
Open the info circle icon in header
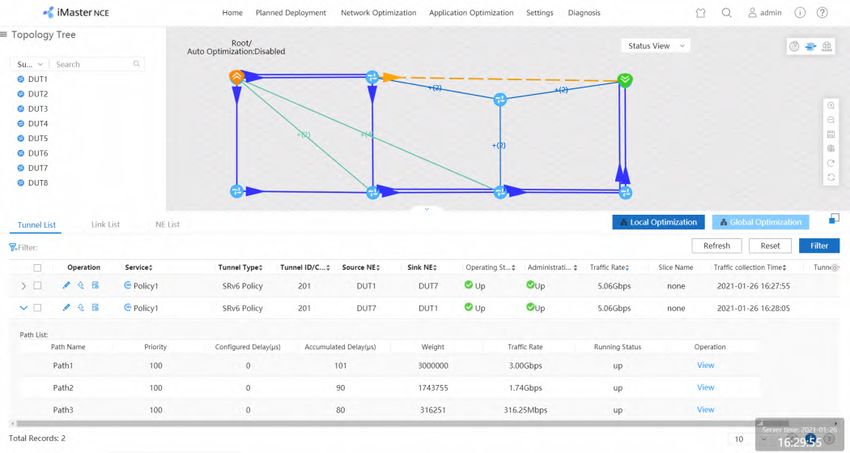click(800, 12)
